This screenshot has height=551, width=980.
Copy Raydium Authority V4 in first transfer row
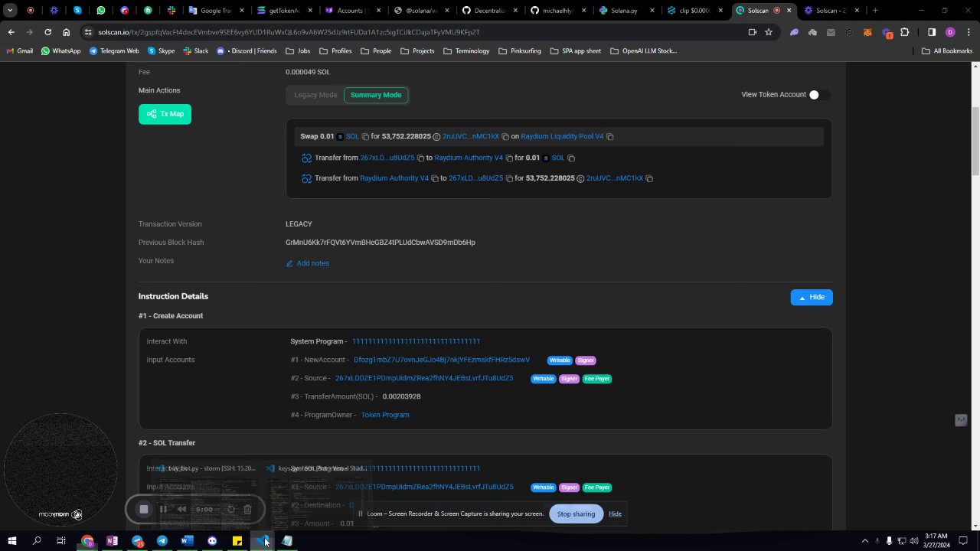[509, 158]
